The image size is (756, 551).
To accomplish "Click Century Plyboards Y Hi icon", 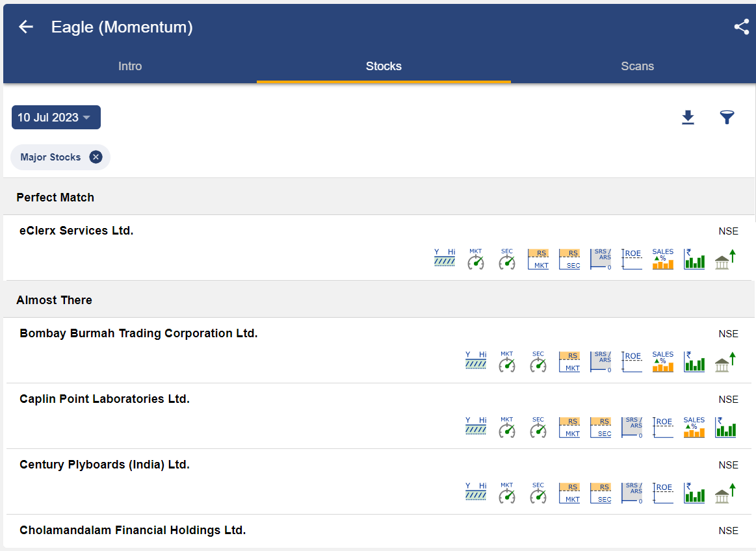I will pos(476,493).
